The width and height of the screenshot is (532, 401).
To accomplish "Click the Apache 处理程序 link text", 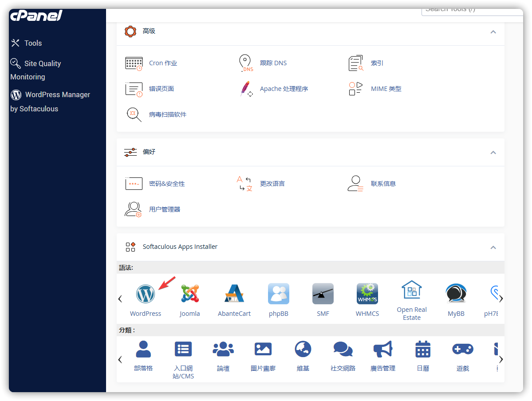I will (x=284, y=89).
